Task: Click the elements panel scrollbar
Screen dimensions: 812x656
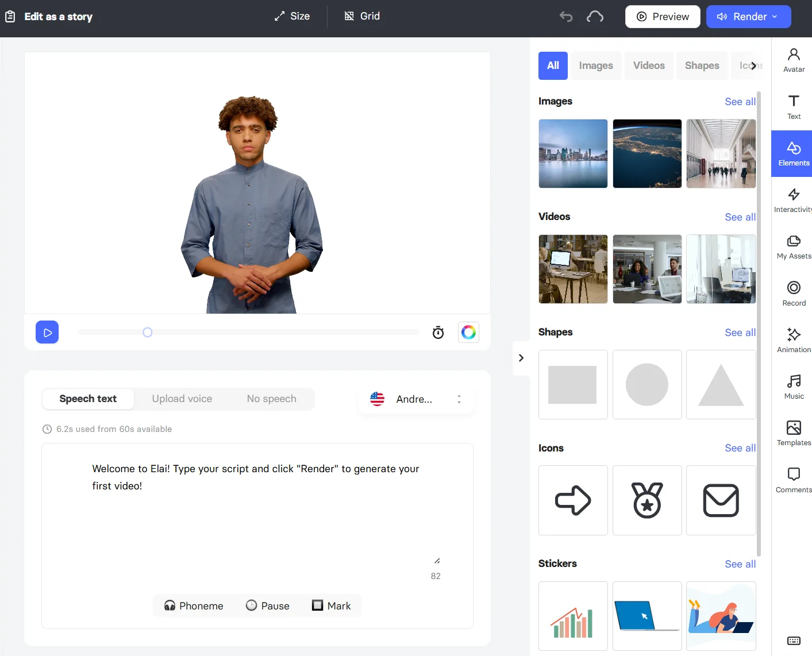Action: (759, 323)
